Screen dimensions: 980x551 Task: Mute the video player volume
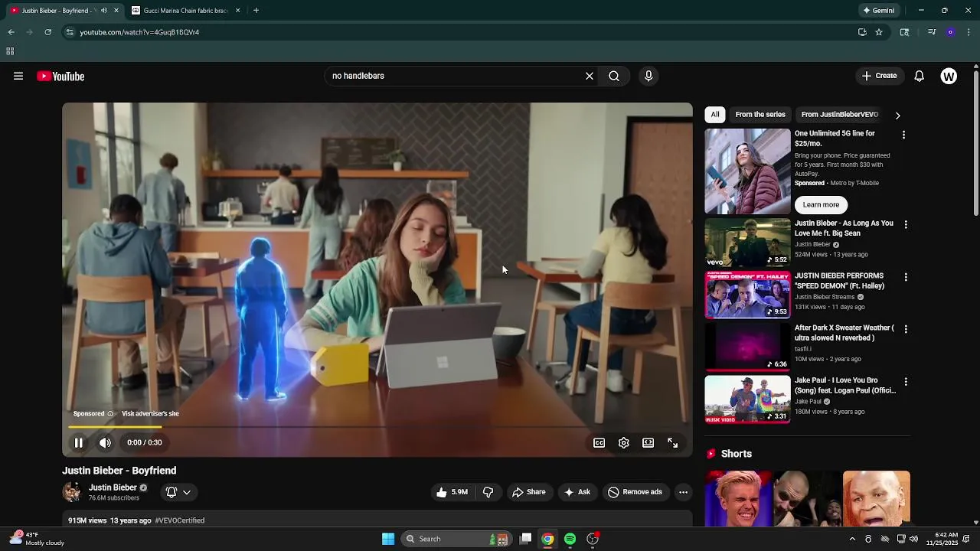[105, 442]
